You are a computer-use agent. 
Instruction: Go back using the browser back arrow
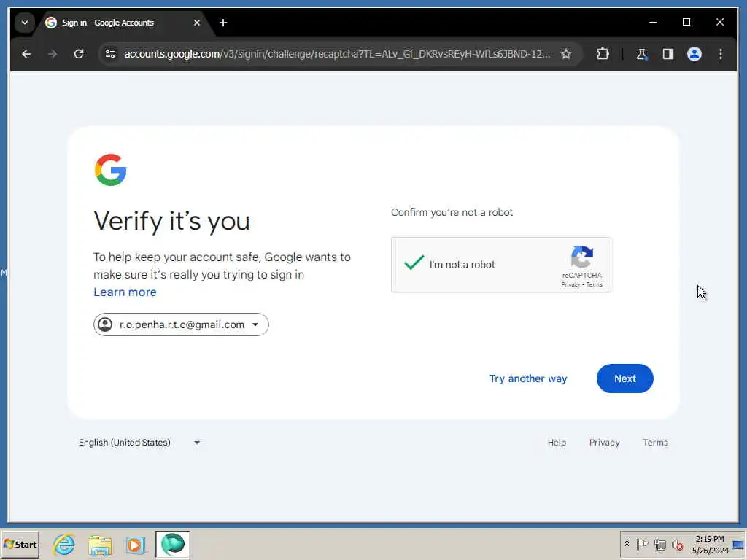(26, 54)
